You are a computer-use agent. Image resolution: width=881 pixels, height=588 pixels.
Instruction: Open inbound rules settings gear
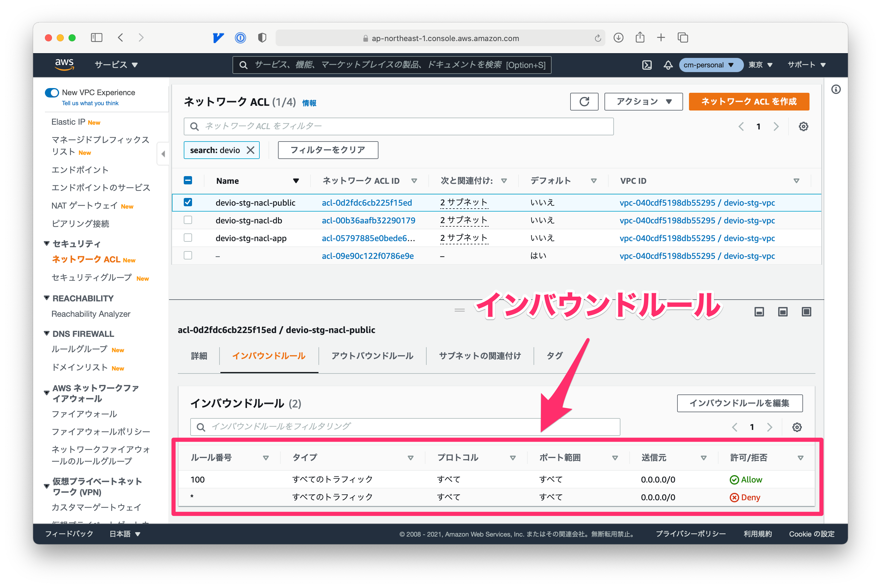[797, 427]
